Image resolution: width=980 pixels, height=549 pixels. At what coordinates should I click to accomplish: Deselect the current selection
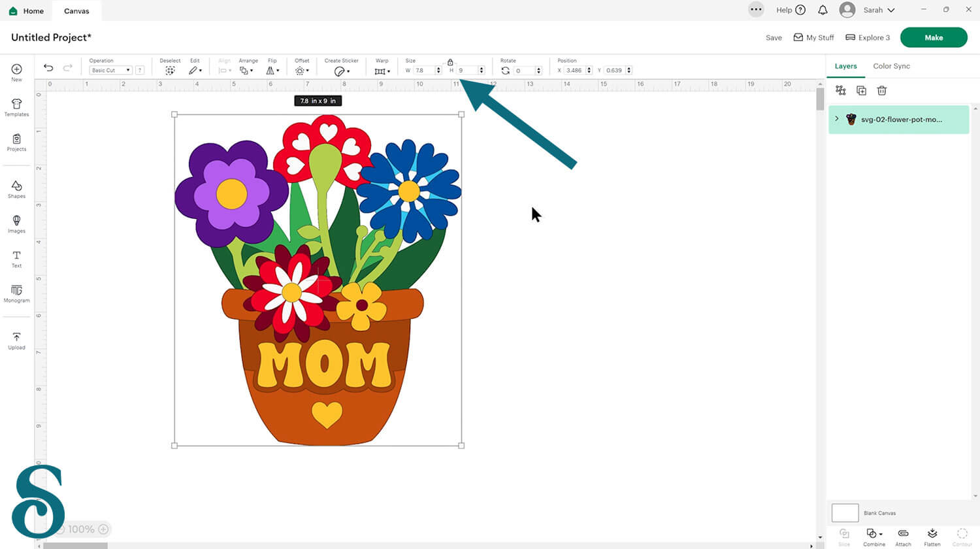pos(170,70)
